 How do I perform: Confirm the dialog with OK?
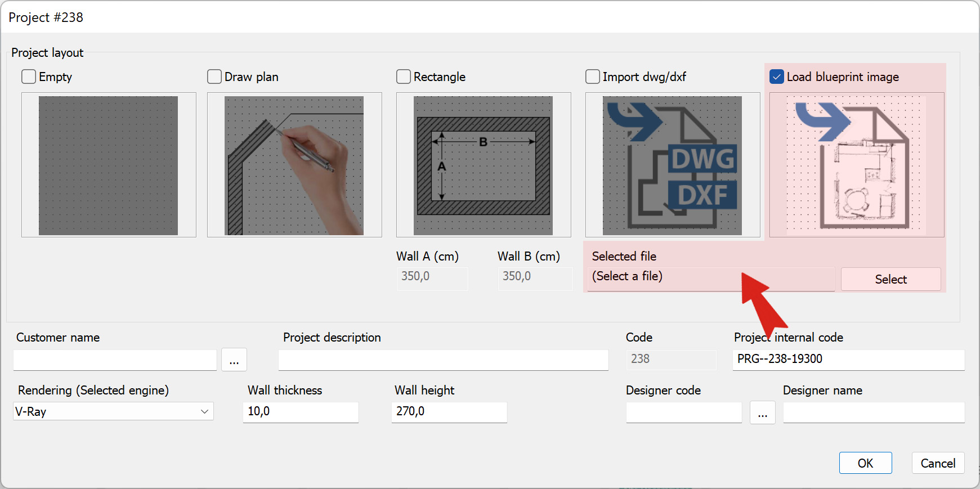(866, 463)
